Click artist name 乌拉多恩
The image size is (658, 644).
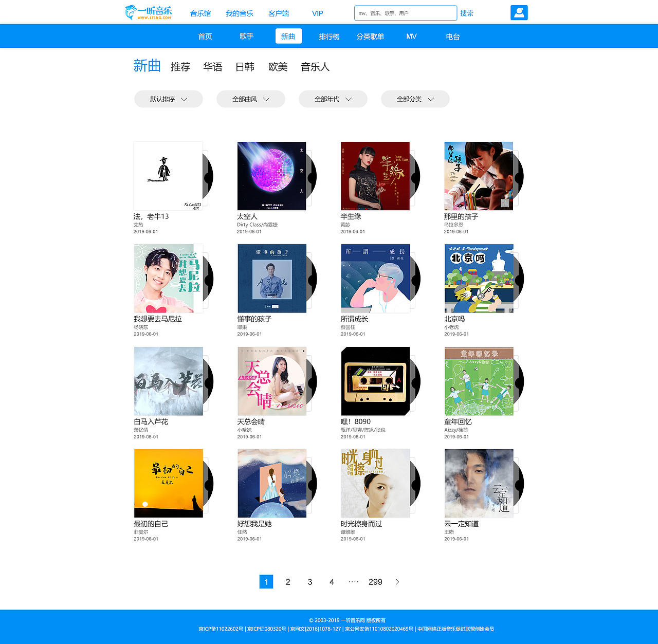pyautogui.click(x=453, y=225)
